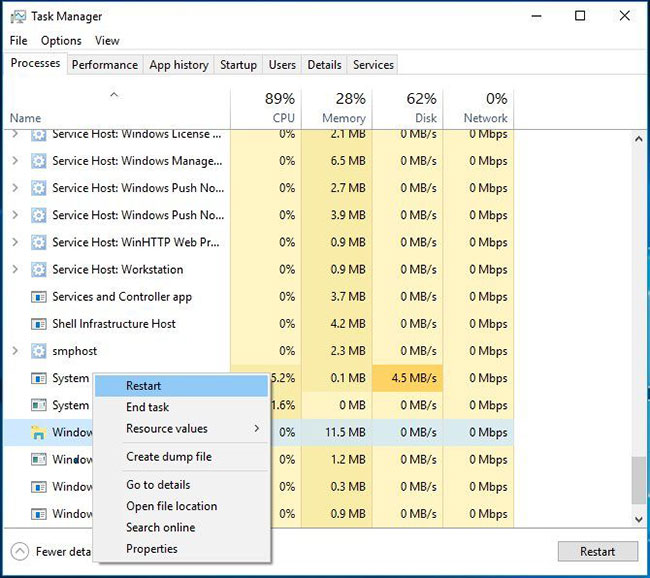
Task: Click the Services and Controller app icon
Action: tap(39, 297)
